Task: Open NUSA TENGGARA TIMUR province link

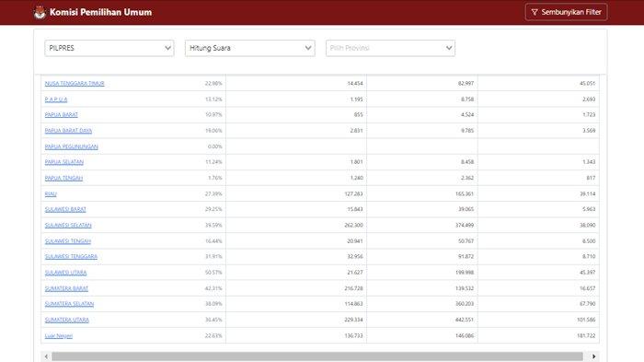Action: pyautogui.click(x=75, y=84)
